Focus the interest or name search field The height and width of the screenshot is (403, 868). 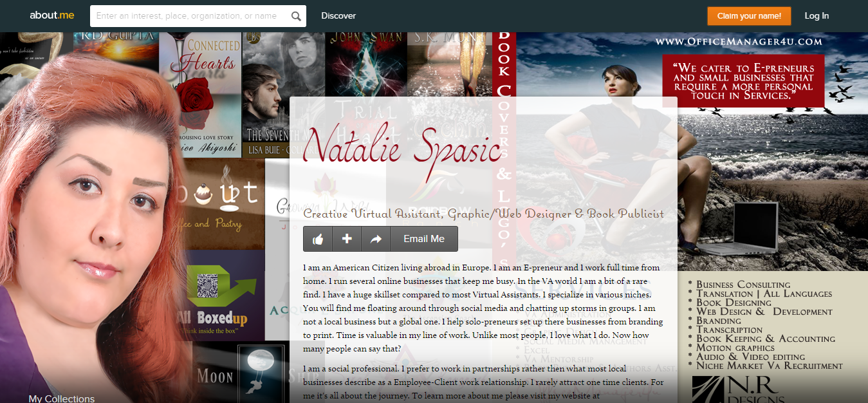tap(190, 16)
